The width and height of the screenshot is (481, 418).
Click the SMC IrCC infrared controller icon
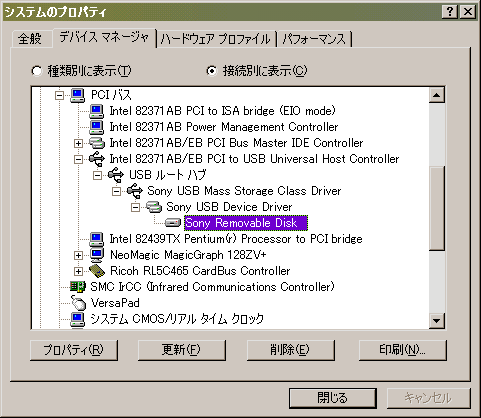pyautogui.click(x=78, y=287)
